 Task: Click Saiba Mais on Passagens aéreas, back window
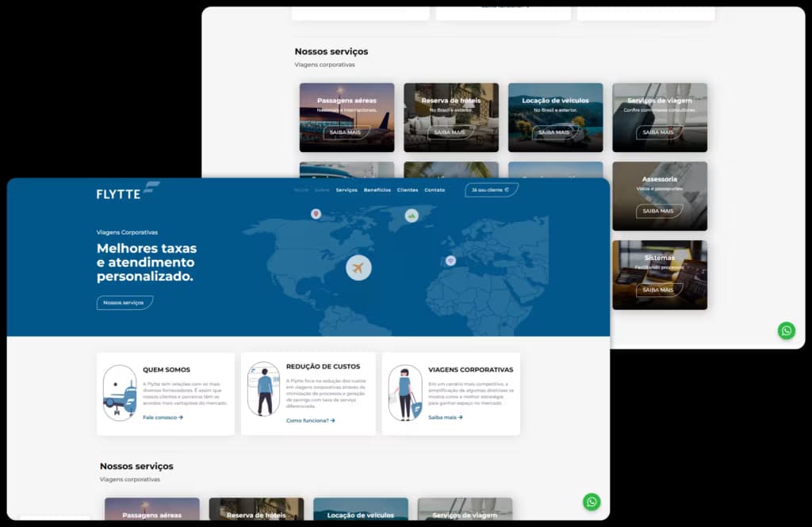[x=346, y=132]
